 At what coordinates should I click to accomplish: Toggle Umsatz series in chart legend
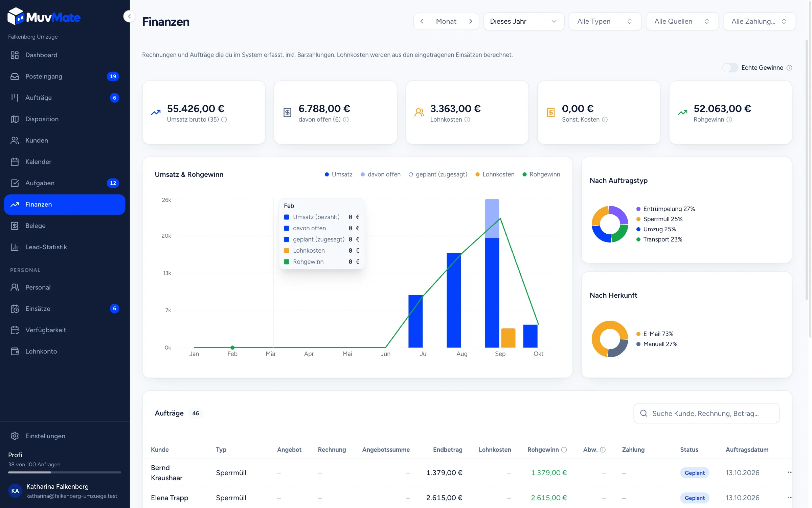click(339, 174)
